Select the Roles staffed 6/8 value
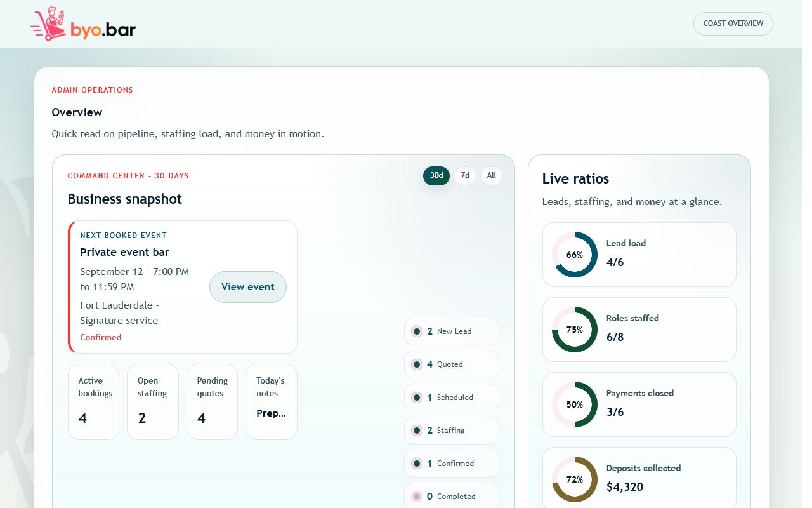The height and width of the screenshot is (508, 812). 615,337
